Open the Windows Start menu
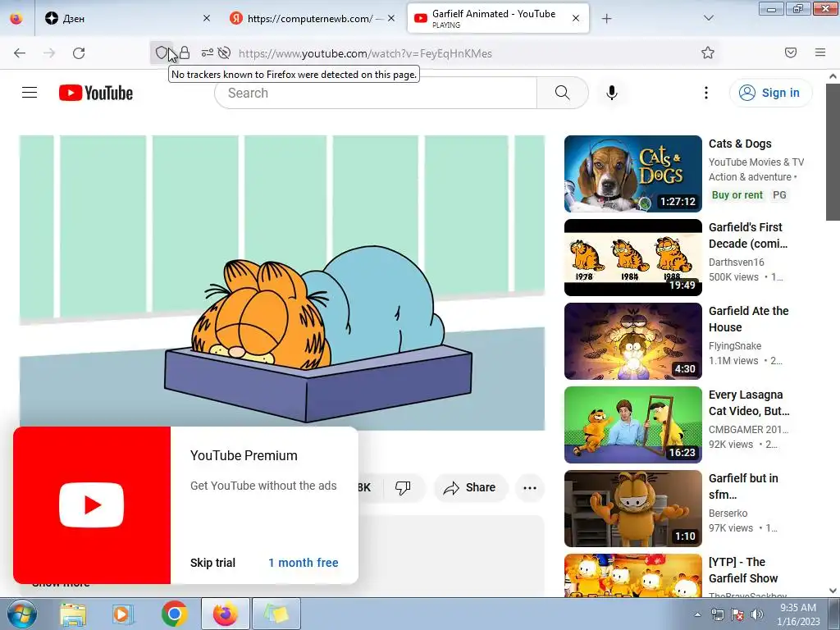This screenshot has height=630, width=840. pyautogui.click(x=22, y=614)
